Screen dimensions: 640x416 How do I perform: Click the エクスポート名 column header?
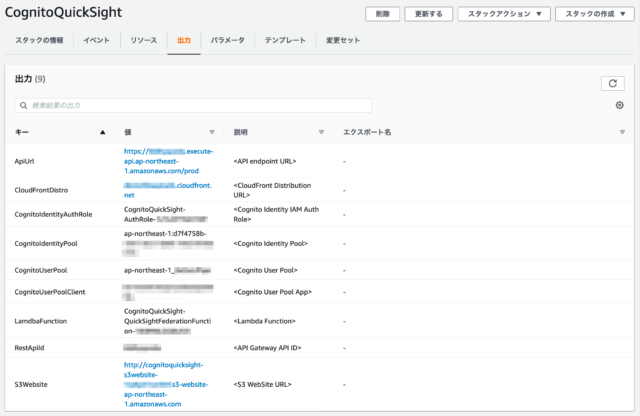[x=367, y=132]
